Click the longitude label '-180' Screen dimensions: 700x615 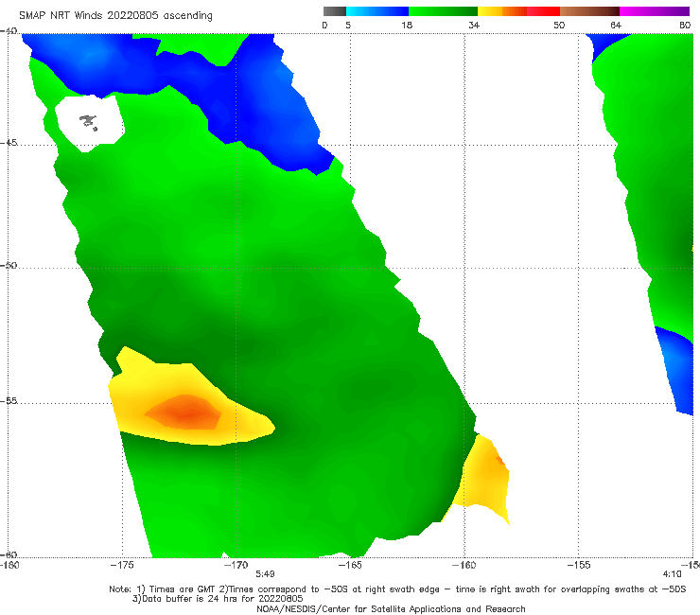(x=9, y=565)
